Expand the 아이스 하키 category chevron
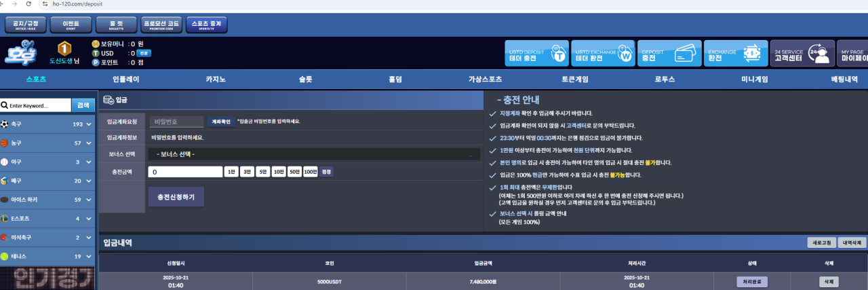868x290 pixels. coord(90,200)
